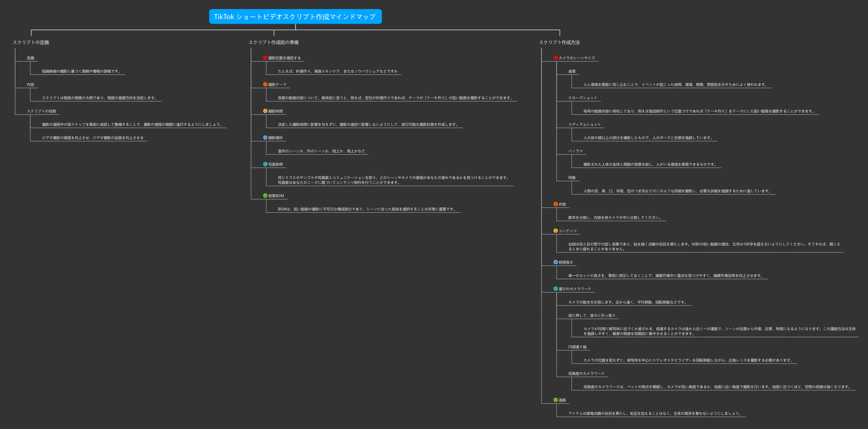Click the red badge 1 beside 撮影位置を確認する
This screenshot has width=868, height=429.
(265, 58)
